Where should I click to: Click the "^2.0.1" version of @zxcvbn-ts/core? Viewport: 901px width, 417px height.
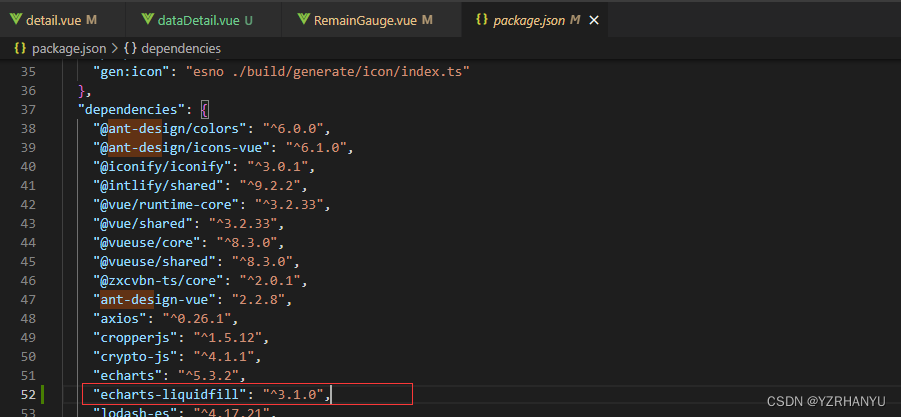click(272, 280)
